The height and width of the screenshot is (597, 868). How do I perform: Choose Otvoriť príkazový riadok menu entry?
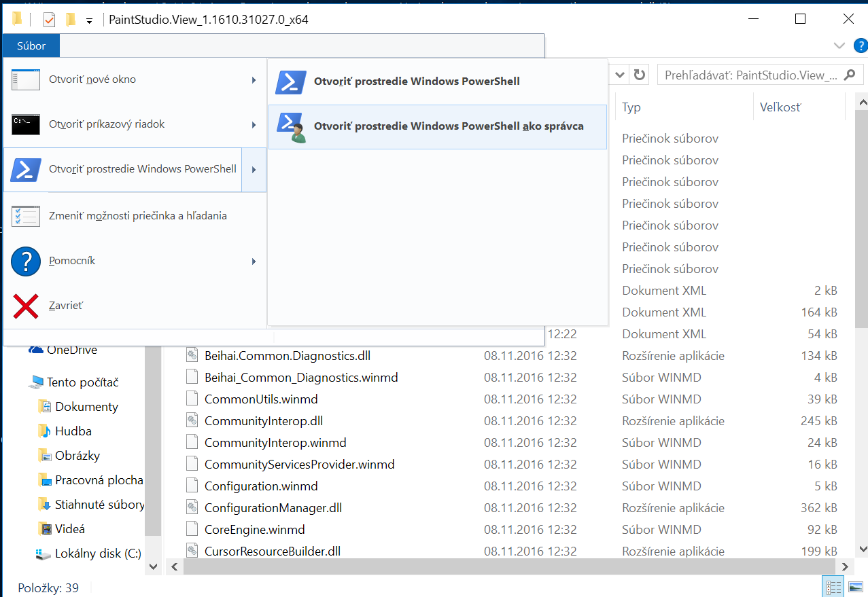point(135,125)
